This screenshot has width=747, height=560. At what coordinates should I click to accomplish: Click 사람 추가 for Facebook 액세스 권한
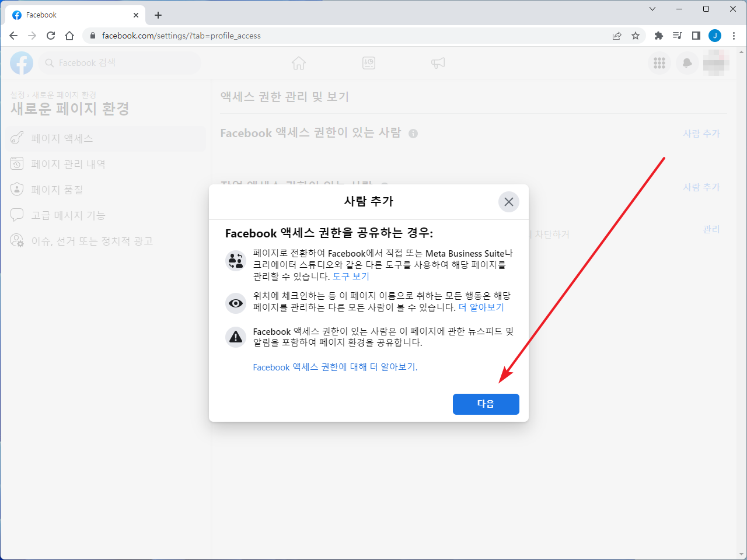click(701, 134)
